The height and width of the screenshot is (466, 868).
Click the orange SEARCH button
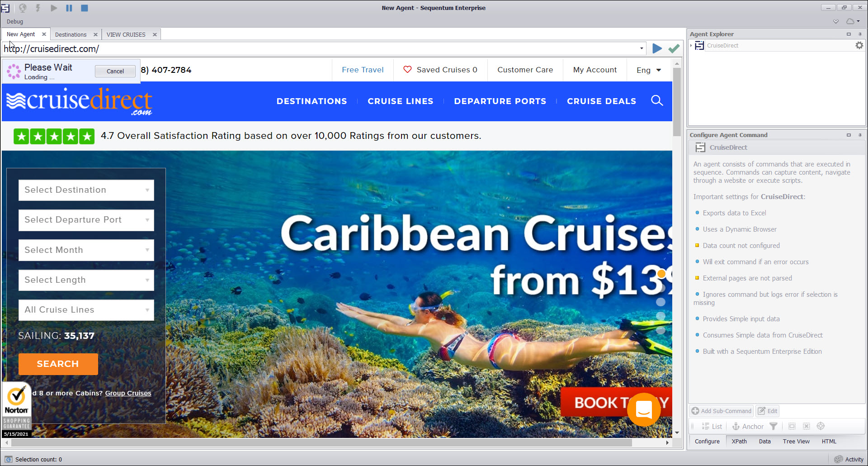pos(58,364)
